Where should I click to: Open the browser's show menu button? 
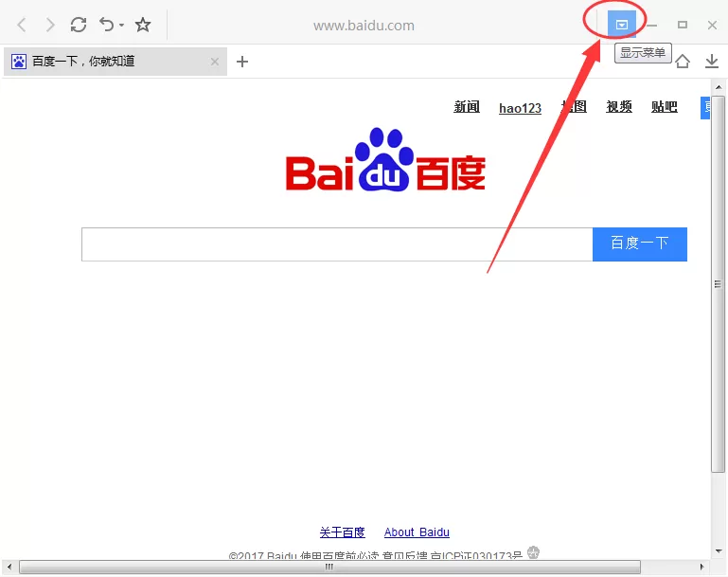pos(622,25)
